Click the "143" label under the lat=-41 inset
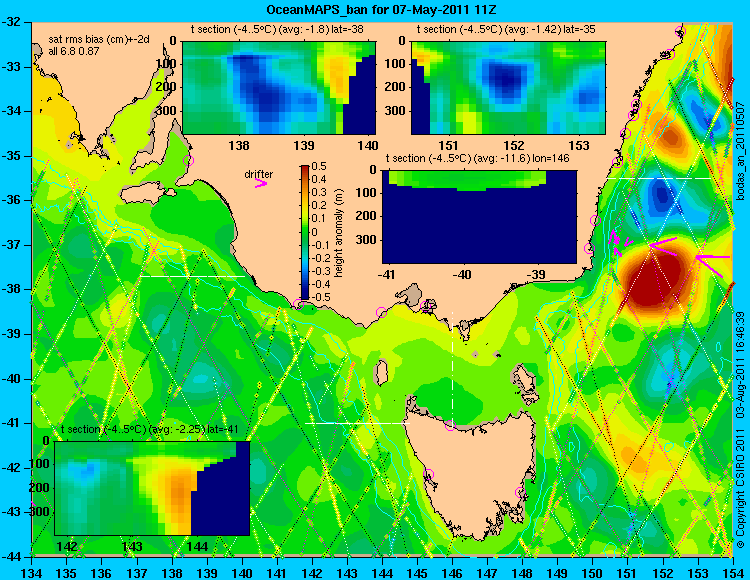 132,546
